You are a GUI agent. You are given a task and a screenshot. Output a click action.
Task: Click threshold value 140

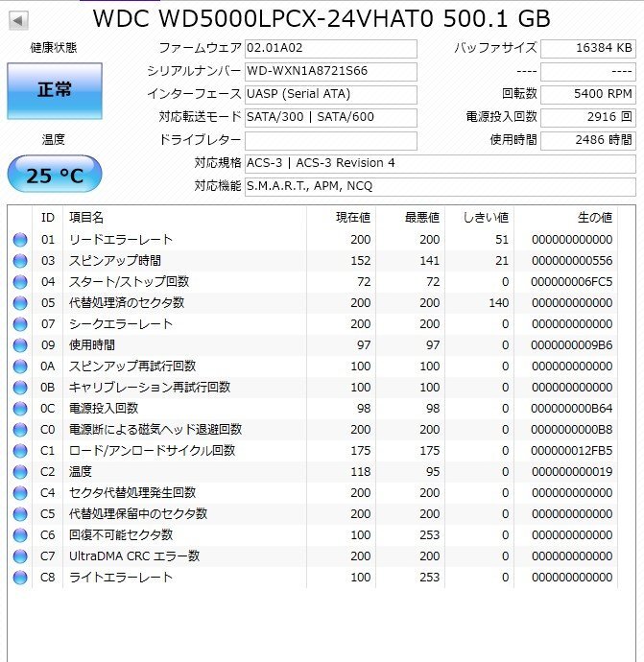point(498,303)
